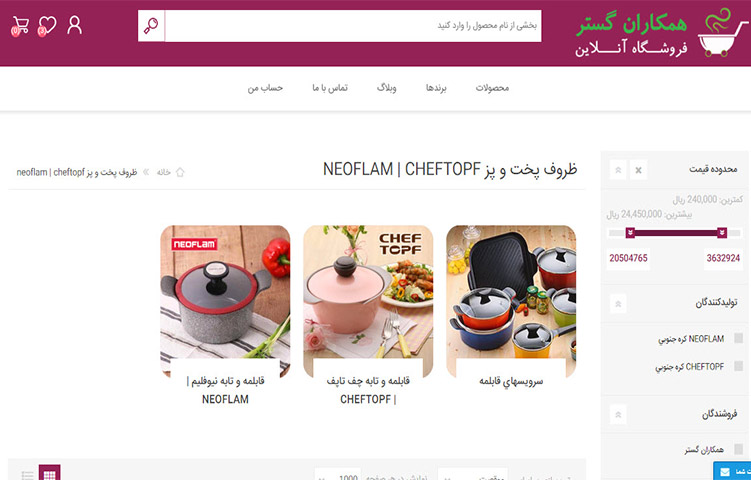Collapse the تولیدکنندگان manufacturers panel
Screen dimensions: 751x480
point(618,304)
